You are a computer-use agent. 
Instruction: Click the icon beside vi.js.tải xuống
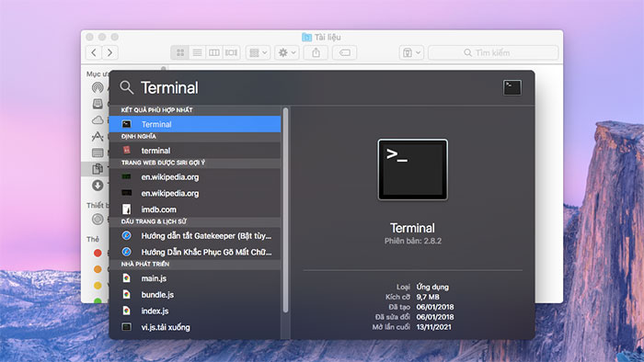click(127, 327)
